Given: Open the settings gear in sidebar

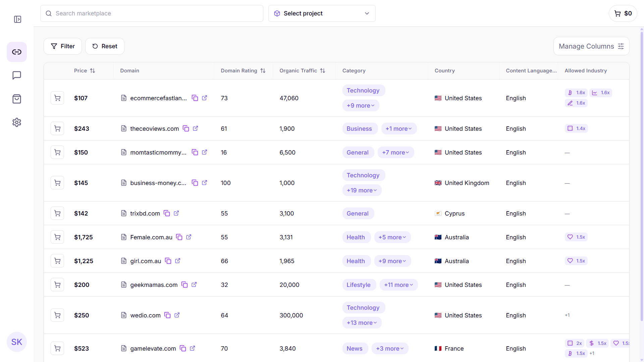Looking at the screenshot, I should 17,122.
